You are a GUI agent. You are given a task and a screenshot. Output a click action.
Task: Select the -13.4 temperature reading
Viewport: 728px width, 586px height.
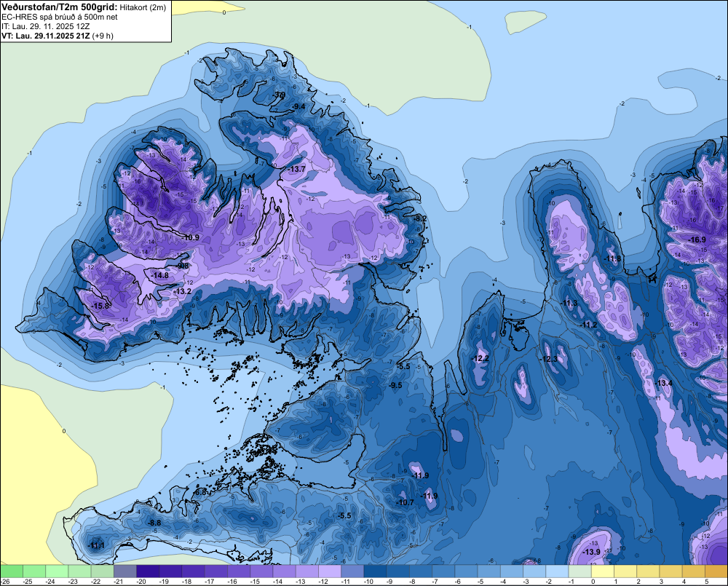click(664, 383)
